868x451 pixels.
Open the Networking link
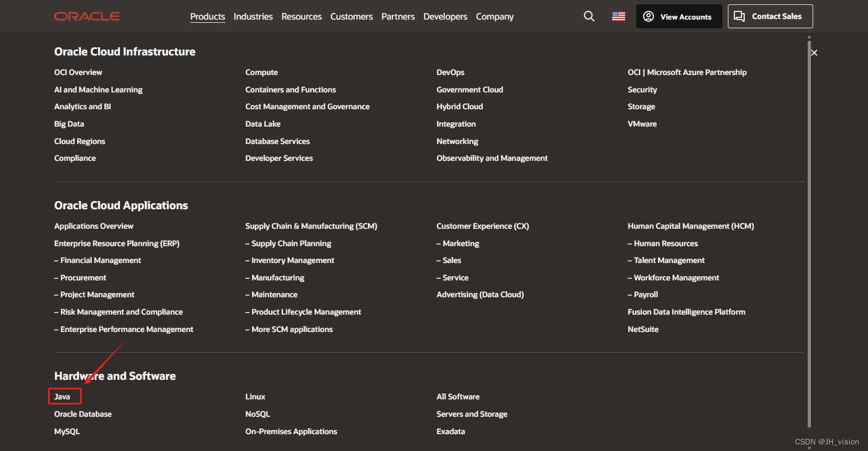tap(457, 141)
